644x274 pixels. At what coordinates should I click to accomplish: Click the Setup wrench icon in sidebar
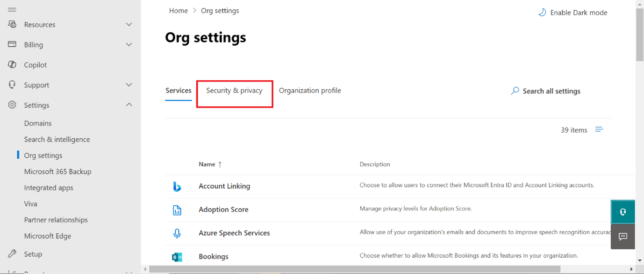click(x=12, y=253)
